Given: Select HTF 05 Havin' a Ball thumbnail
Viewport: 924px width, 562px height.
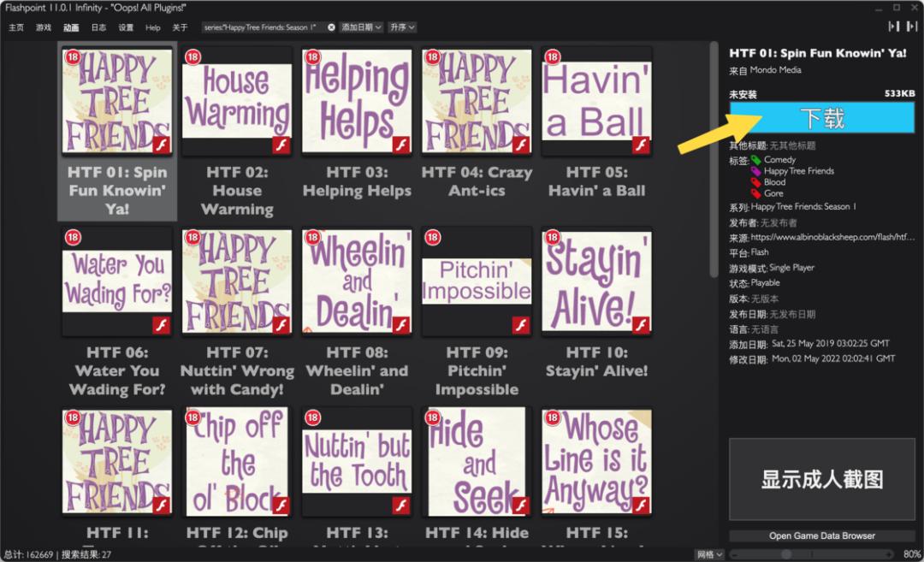Looking at the screenshot, I should pyautogui.click(x=596, y=101).
